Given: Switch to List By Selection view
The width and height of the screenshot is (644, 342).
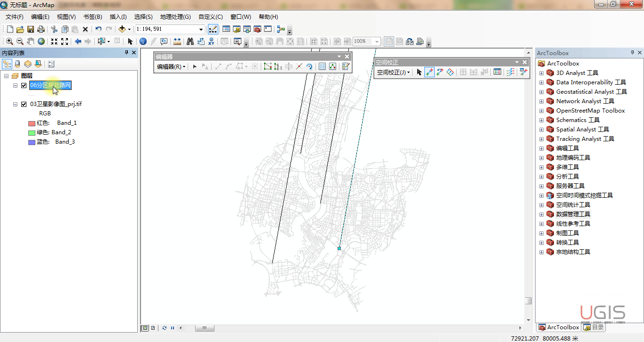Looking at the screenshot, I should pos(38,64).
